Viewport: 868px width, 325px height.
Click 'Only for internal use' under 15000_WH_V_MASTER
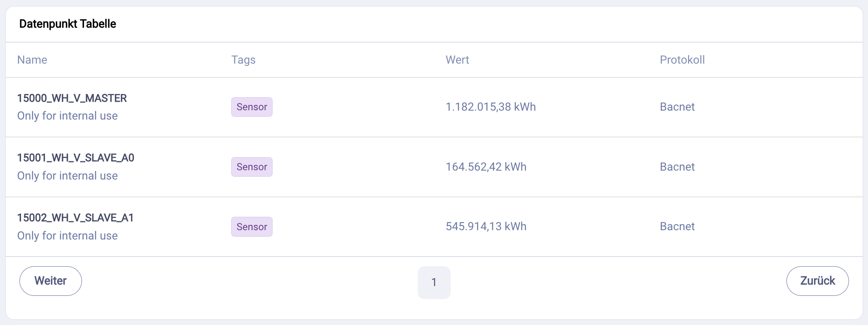click(67, 115)
